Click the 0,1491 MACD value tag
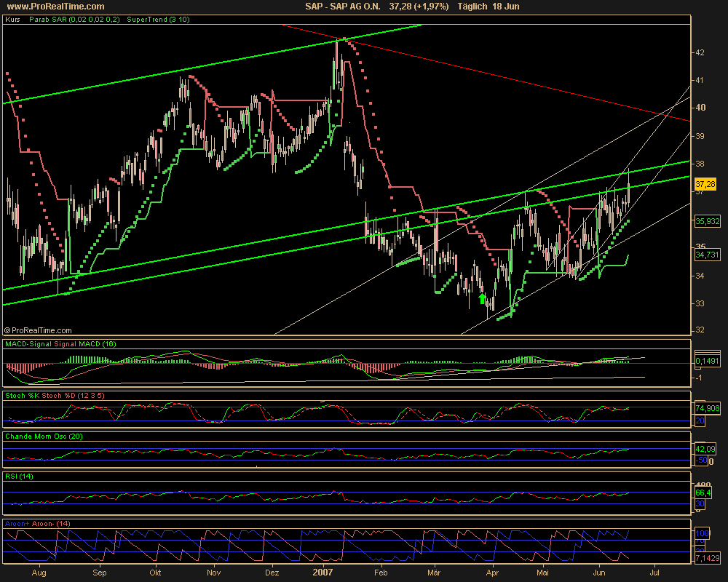This screenshot has height=582, width=728. click(707, 361)
